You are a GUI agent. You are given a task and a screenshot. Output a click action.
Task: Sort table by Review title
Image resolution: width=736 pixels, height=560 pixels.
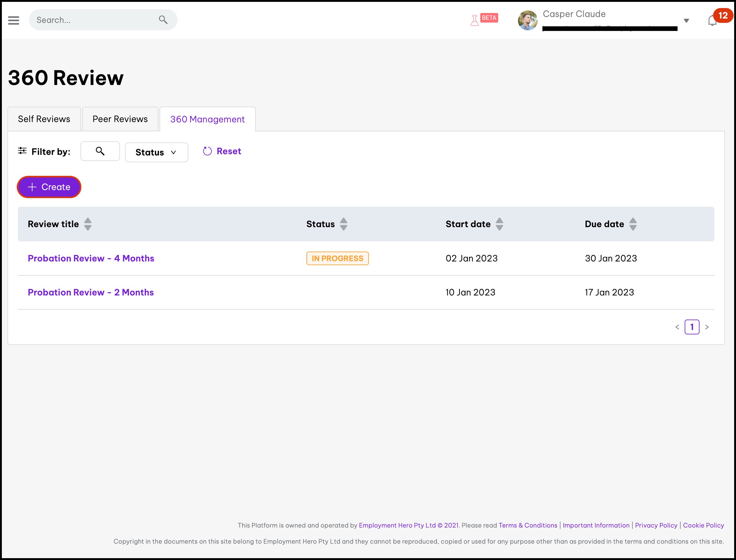click(x=88, y=224)
